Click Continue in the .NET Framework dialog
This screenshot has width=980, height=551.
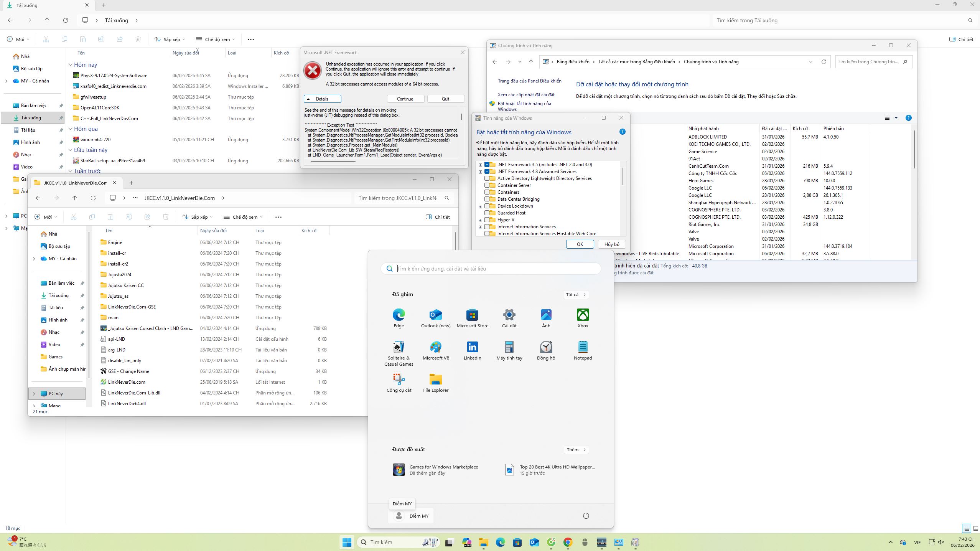pyautogui.click(x=405, y=99)
